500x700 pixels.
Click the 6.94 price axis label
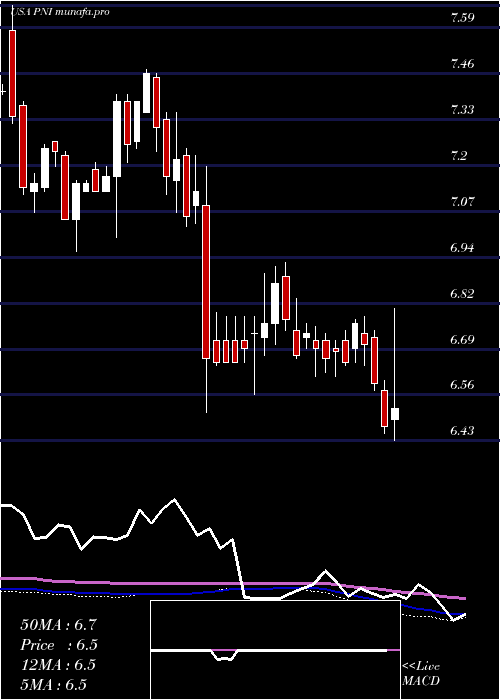tap(462, 248)
